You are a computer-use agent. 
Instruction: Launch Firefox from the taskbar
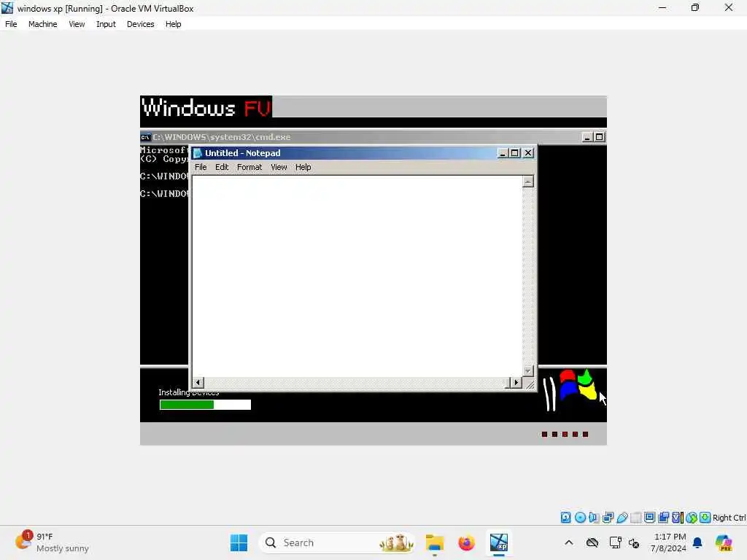(466, 542)
